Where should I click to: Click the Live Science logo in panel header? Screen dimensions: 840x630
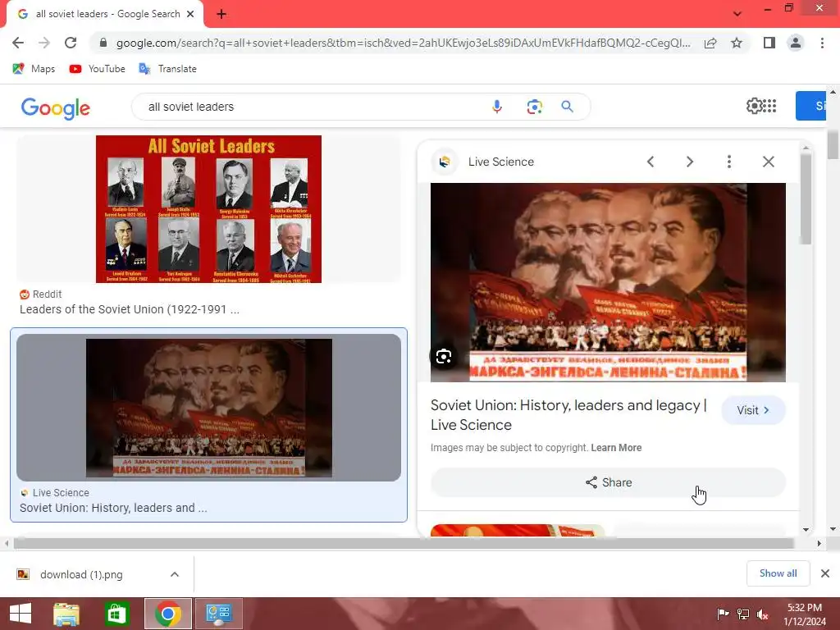(445, 162)
